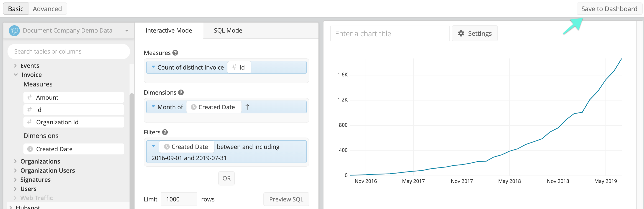Click Save to Dashboard button
The height and width of the screenshot is (209, 644).
coord(609,9)
